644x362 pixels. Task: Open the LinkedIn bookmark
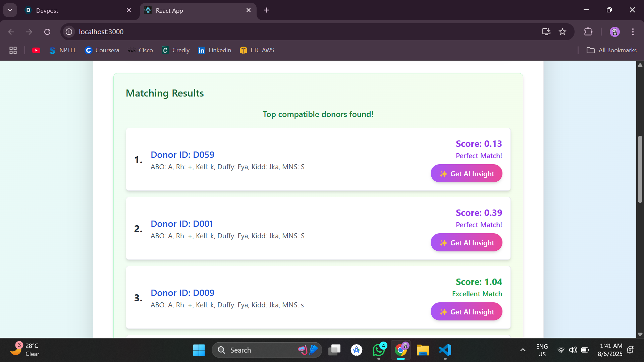[x=215, y=50]
